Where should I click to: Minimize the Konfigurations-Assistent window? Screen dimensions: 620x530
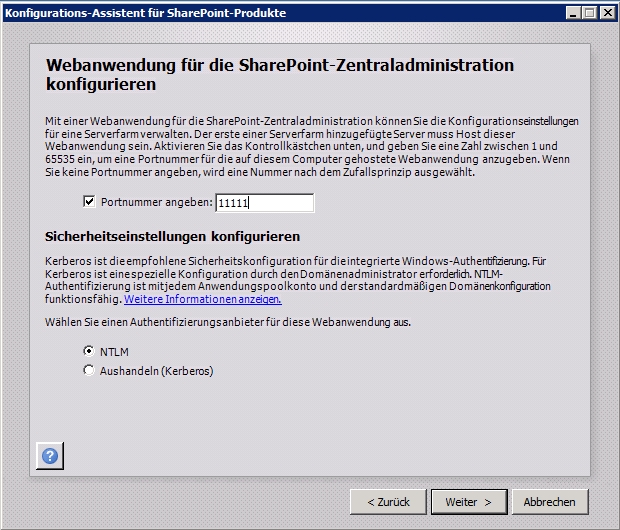(573, 13)
